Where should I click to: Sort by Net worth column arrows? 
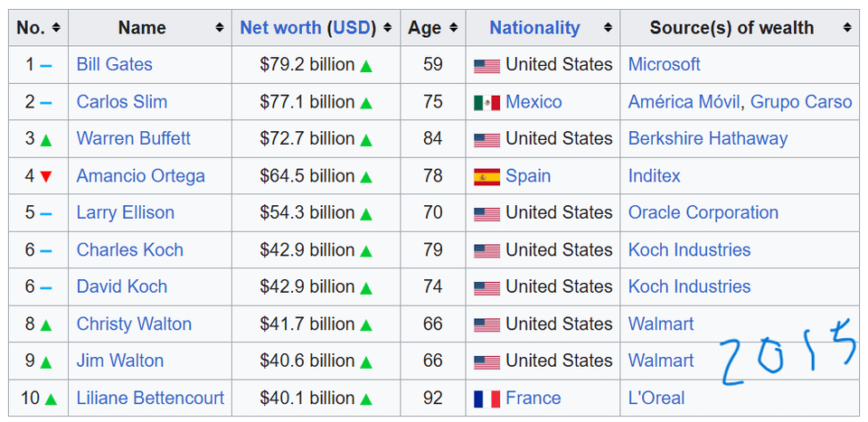[x=388, y=28]
